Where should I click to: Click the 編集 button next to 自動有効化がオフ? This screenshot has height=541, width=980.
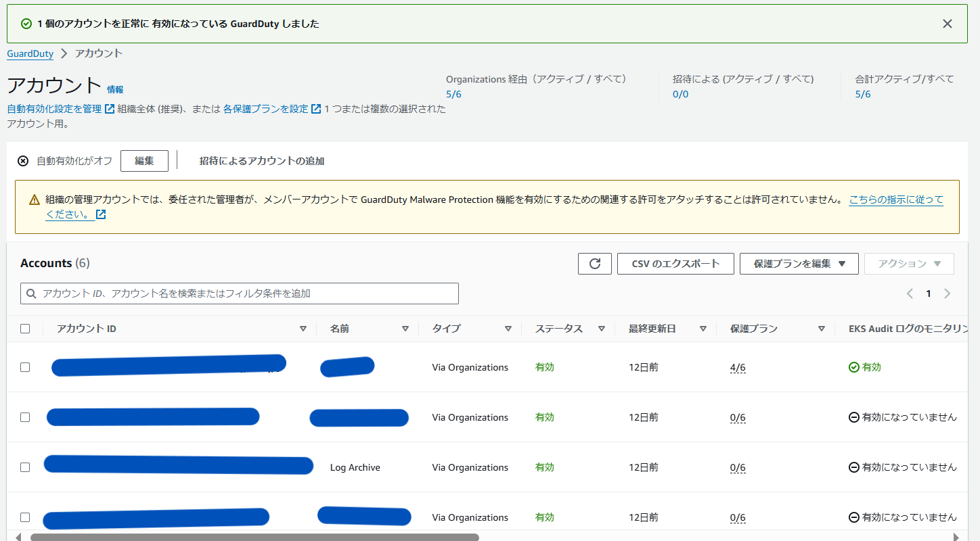coord(144,160)
